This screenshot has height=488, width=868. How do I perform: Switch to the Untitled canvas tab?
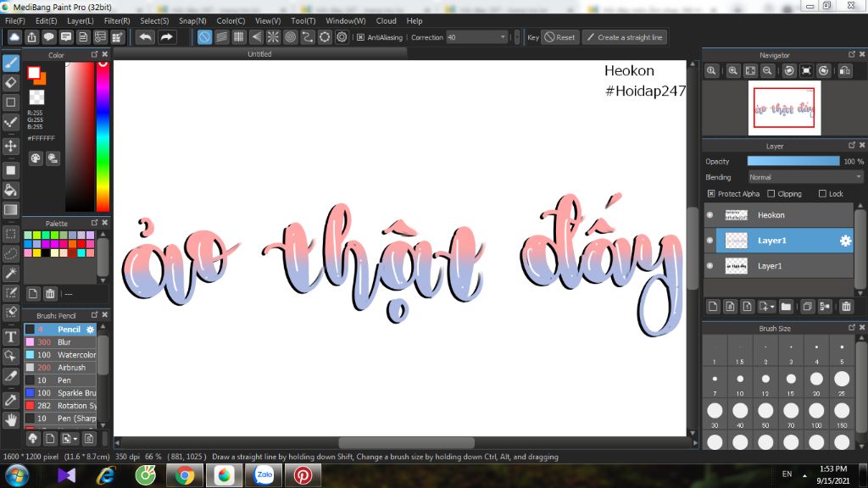coord(259,53)
